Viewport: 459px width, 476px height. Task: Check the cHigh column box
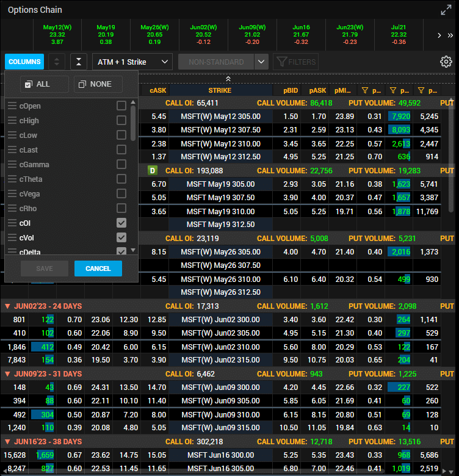(x=121, y=120)
